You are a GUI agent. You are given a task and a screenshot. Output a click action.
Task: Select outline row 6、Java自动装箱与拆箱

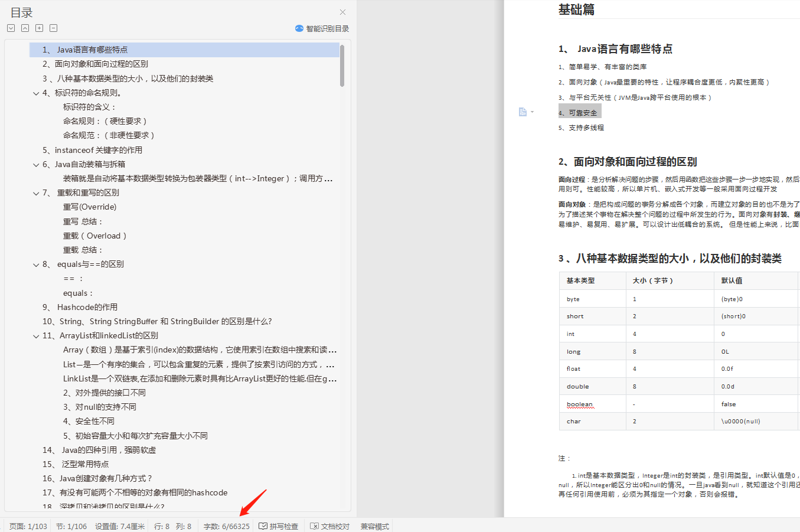tap(84, 164)
